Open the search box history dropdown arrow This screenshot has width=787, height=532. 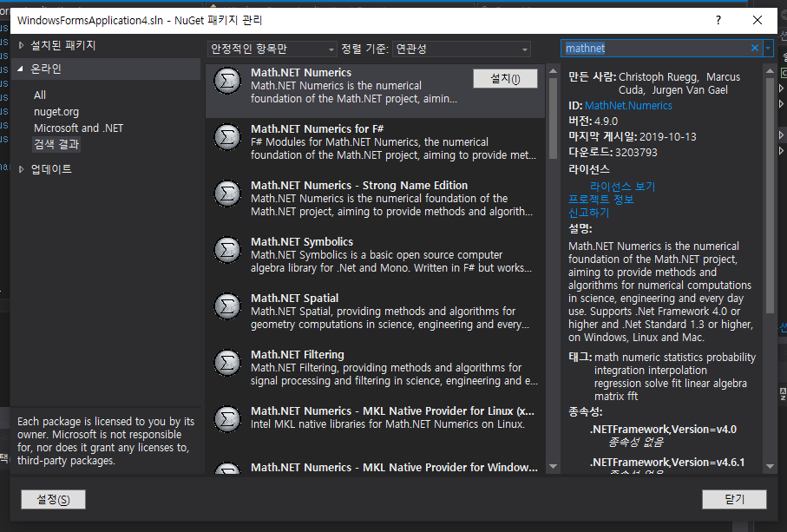[768, 49]
